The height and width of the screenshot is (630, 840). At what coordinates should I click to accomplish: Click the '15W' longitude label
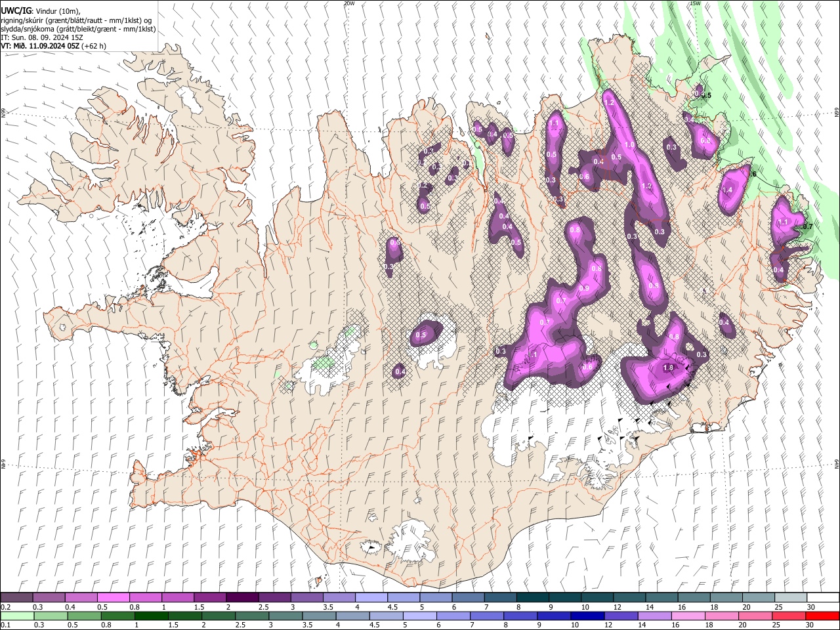pyautogui.click(x=695, y=3)
